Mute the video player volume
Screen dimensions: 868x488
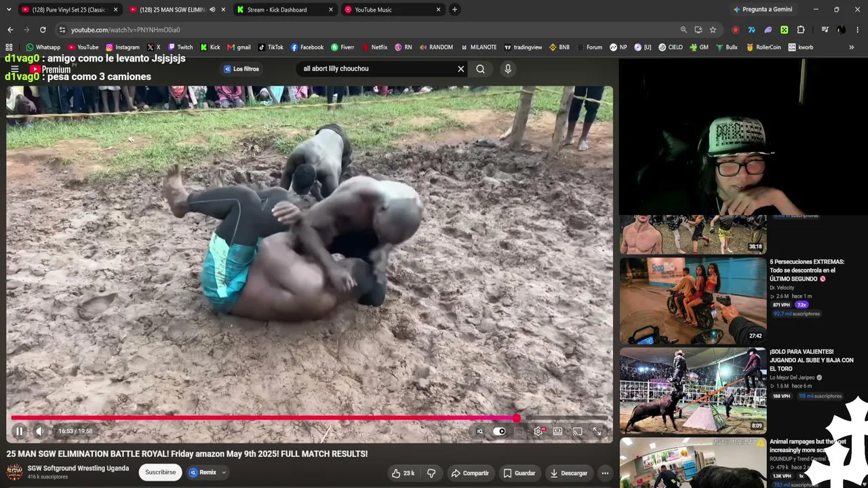[40, 431]
